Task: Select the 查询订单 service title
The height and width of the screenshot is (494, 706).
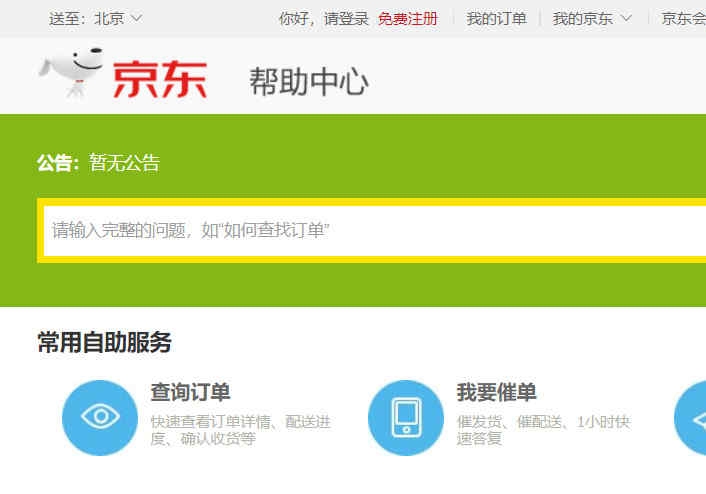Action: click(190, 392)
